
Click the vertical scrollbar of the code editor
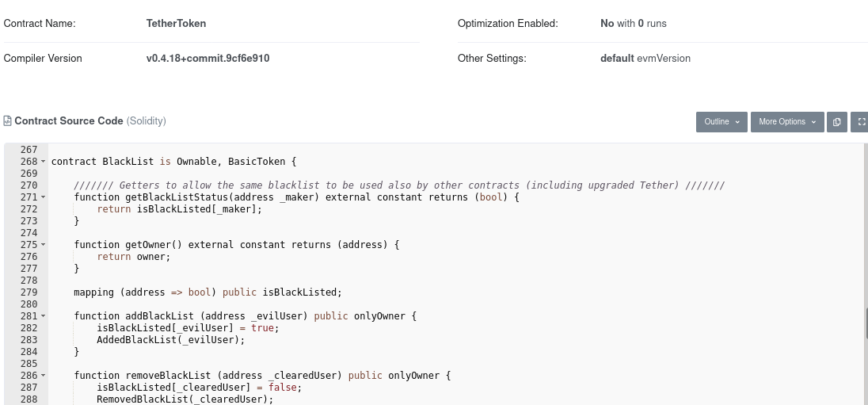866,323
